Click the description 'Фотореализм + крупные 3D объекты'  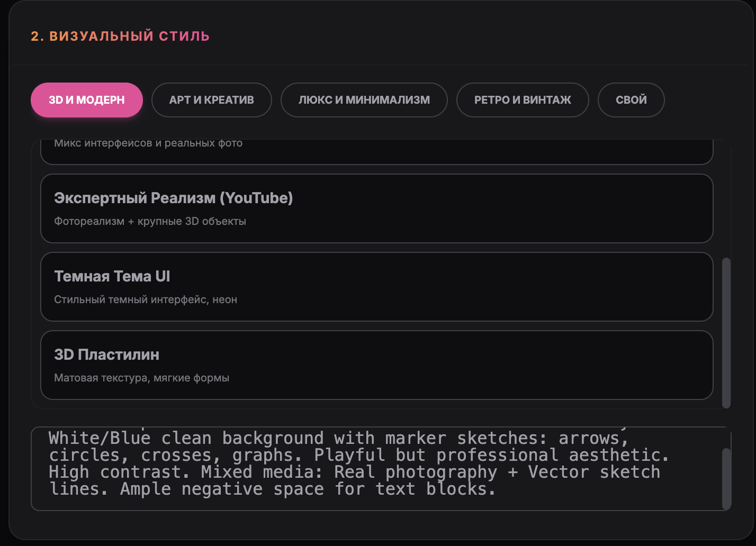[150, 221]
